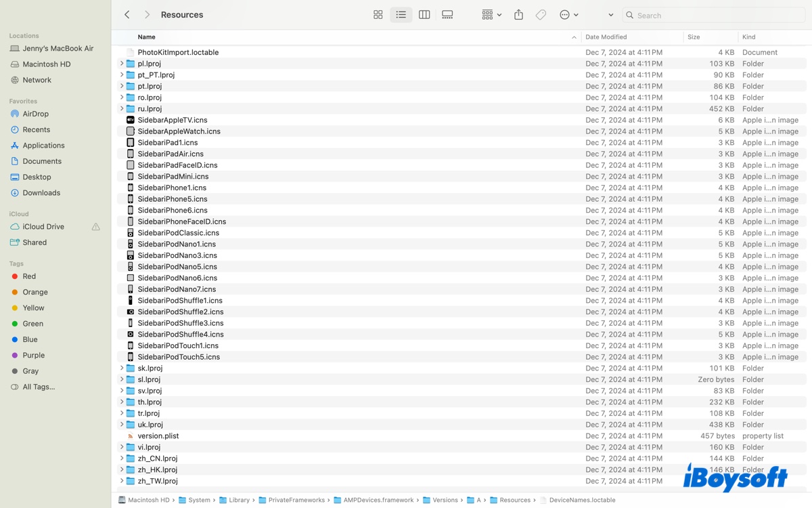The height and width of the screenshot is (508, 812).
Task: Select the uk.lproj folder name
Action: (x=150, y=425)
